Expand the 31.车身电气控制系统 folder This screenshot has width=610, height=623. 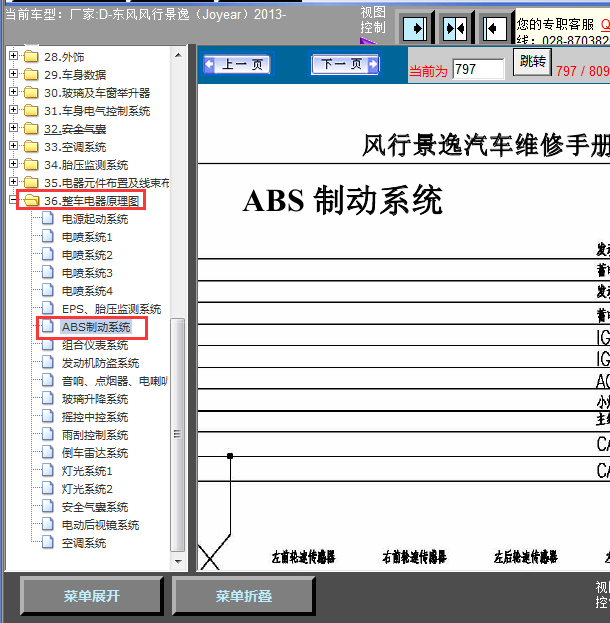(x=13, y=110)
